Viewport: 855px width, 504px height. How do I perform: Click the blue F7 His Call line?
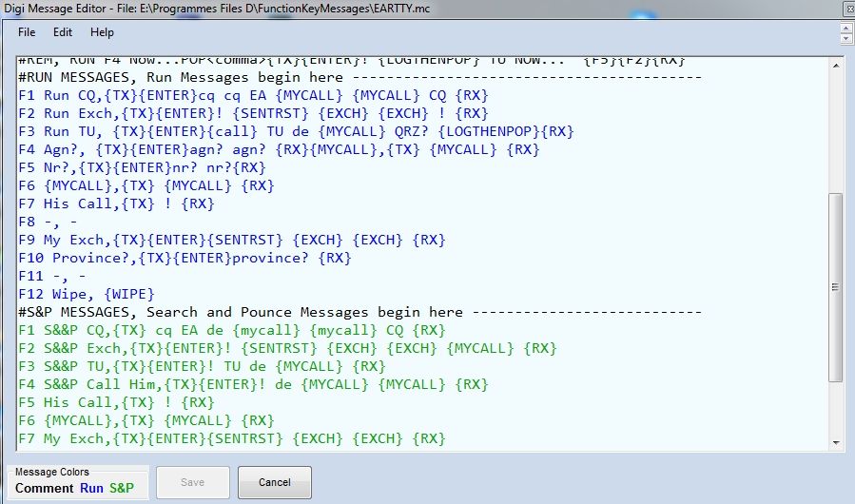tap(116, 204)
